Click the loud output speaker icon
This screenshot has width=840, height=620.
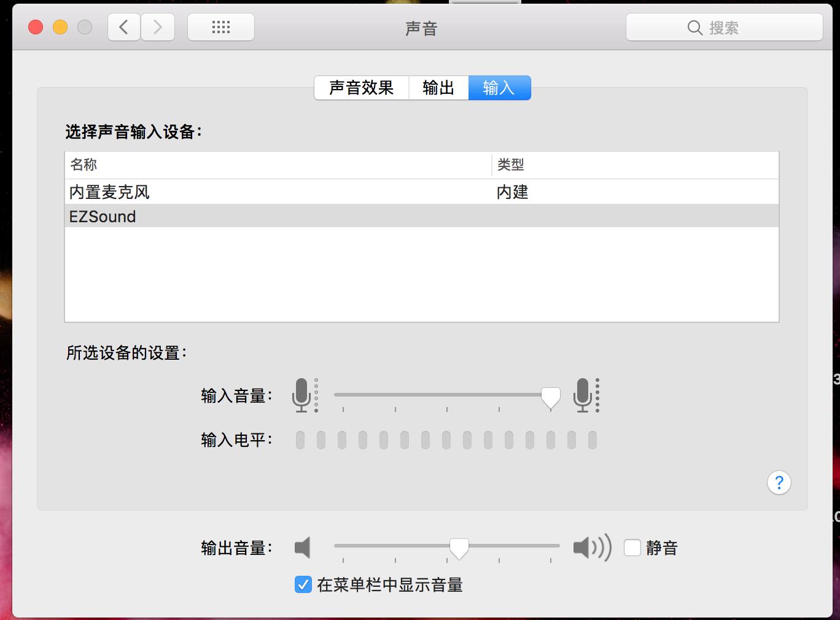point(591,548)
